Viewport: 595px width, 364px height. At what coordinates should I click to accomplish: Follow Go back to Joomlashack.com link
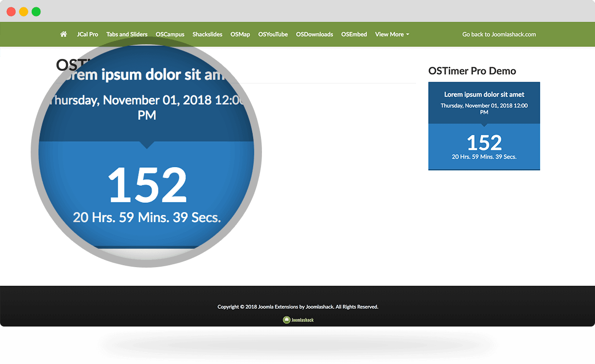click(x=499, y=35)
